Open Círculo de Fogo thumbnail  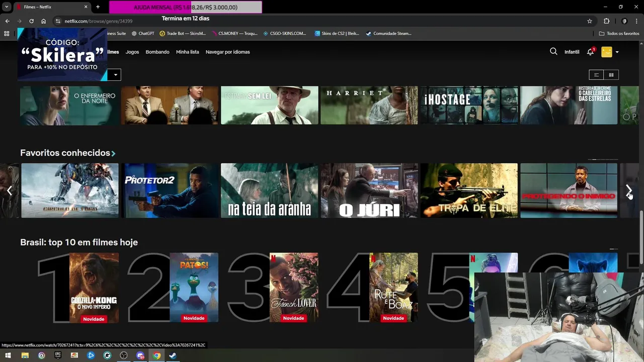[x=70, y=191]
